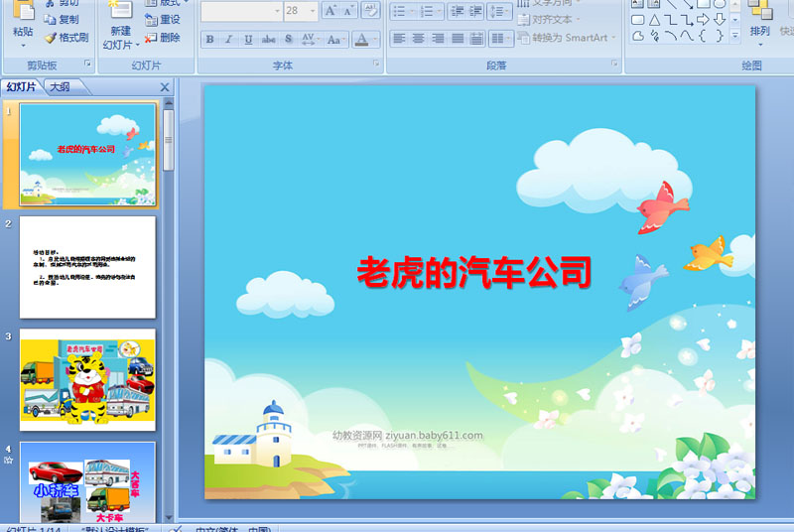Switch to the Outline tab
This screenshot has width=794, height=532.
[x=61, y=87]
